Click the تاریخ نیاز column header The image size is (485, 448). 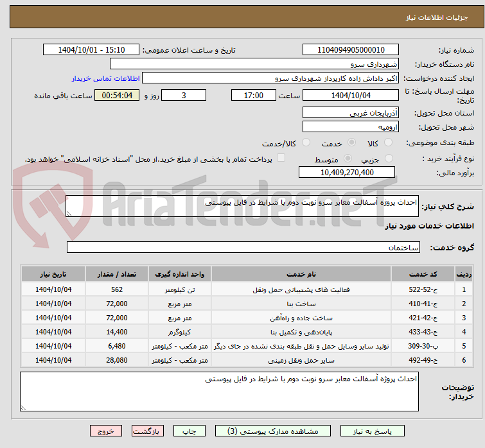[53, 274]
